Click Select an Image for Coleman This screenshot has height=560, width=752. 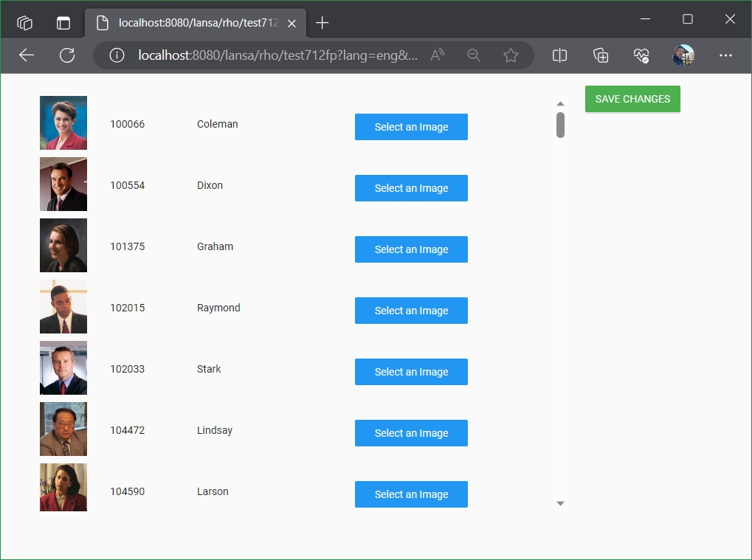[411, 127]
